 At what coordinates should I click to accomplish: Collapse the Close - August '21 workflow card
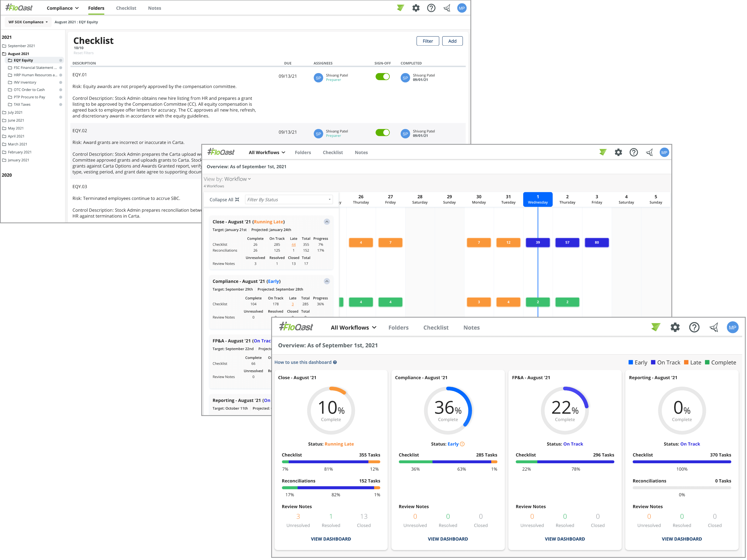(x=326, y=222)
